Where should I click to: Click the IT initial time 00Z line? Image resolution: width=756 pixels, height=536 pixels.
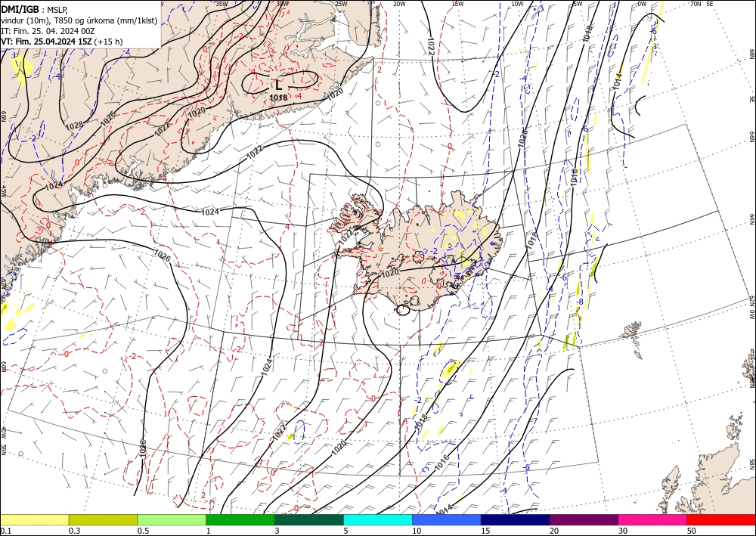coord(47,31)
